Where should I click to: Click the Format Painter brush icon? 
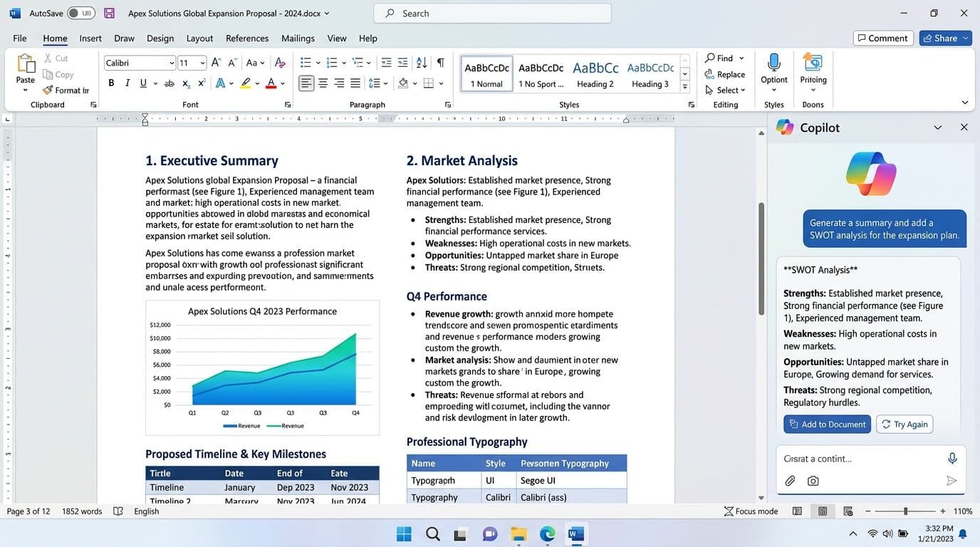(x=48, y=90)
